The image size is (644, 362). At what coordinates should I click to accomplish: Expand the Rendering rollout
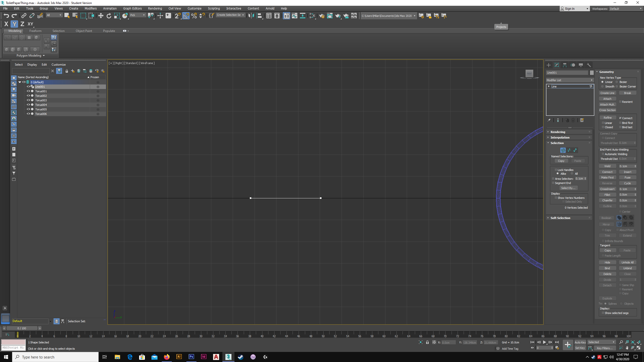[x=570, y=132]
